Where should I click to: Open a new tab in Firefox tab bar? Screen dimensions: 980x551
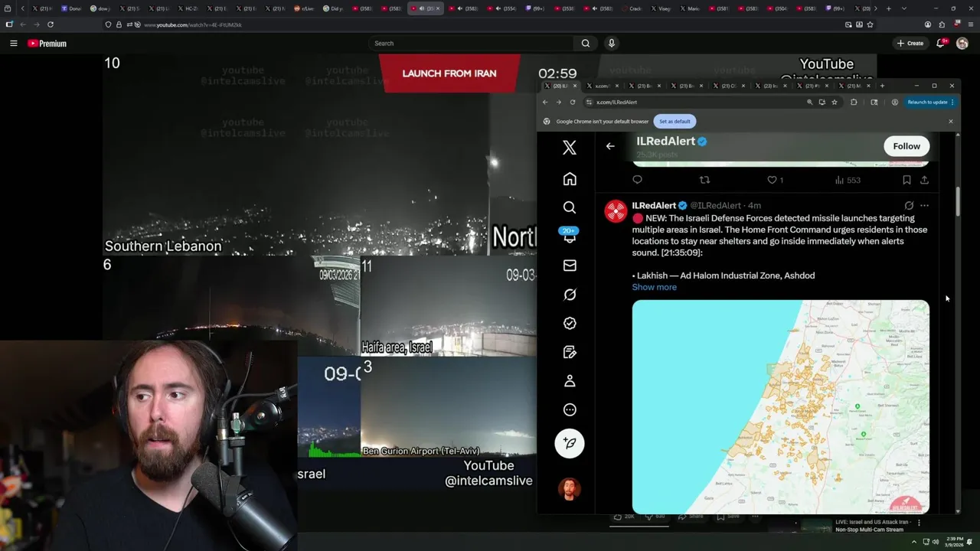coord(887,8)
